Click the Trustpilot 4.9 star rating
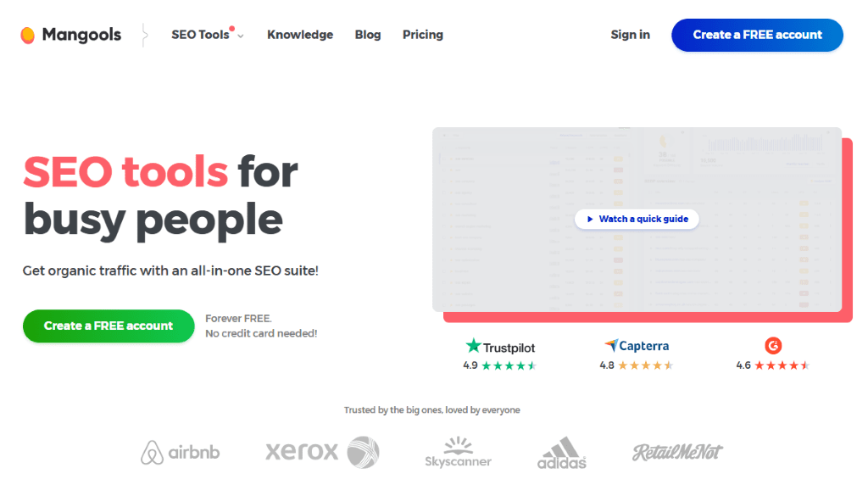This screenshot has width=868, height=496. click(499, 365)
